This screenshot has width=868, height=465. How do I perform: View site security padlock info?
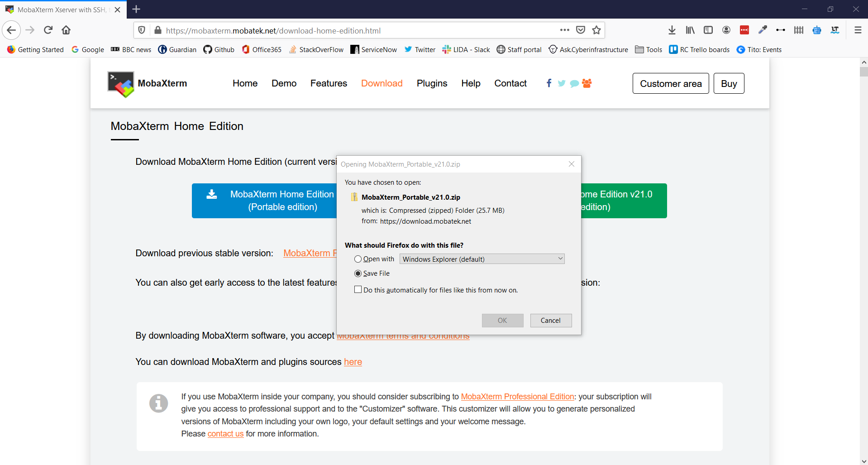click(x=157, y=30)
